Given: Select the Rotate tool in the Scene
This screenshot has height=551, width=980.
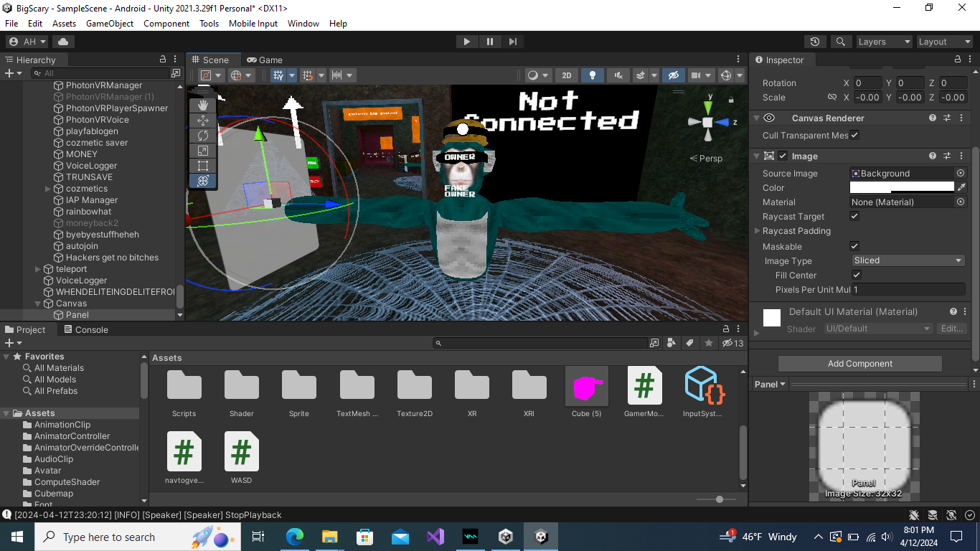Looking at the screenshot, I should (203, 136).
